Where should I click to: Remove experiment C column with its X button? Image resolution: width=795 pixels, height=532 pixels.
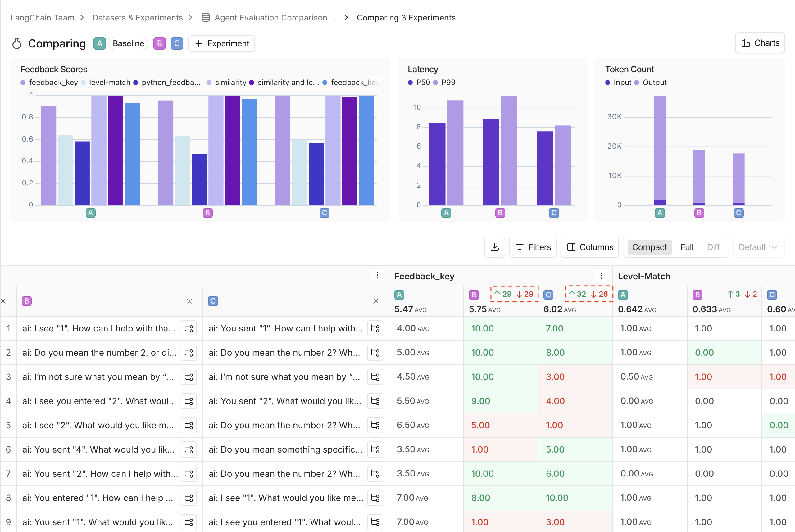(375, 301)
